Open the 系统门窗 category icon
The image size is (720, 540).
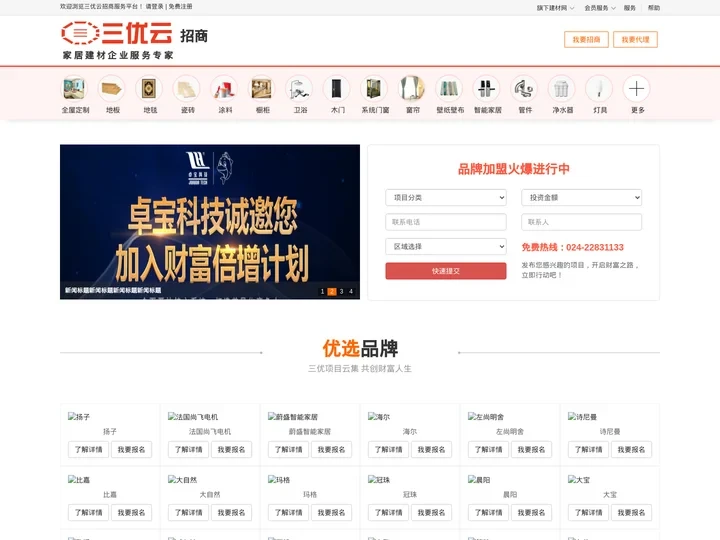click(x=375, y=88)
